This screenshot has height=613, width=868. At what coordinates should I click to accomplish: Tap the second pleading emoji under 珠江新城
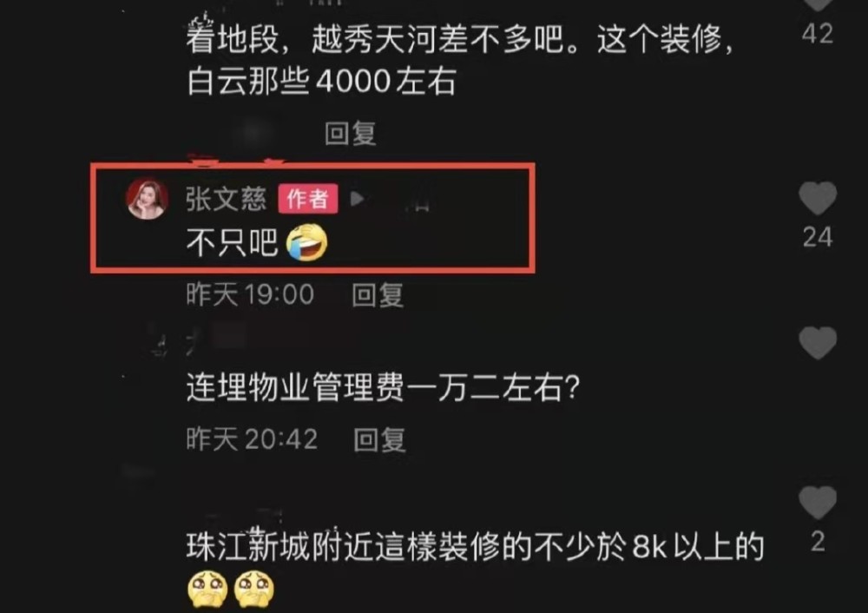[x=254, y=589]
